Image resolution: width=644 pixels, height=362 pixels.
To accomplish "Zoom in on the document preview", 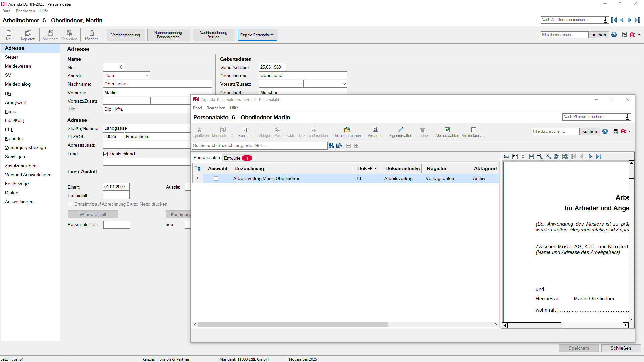I will (540, 157).
